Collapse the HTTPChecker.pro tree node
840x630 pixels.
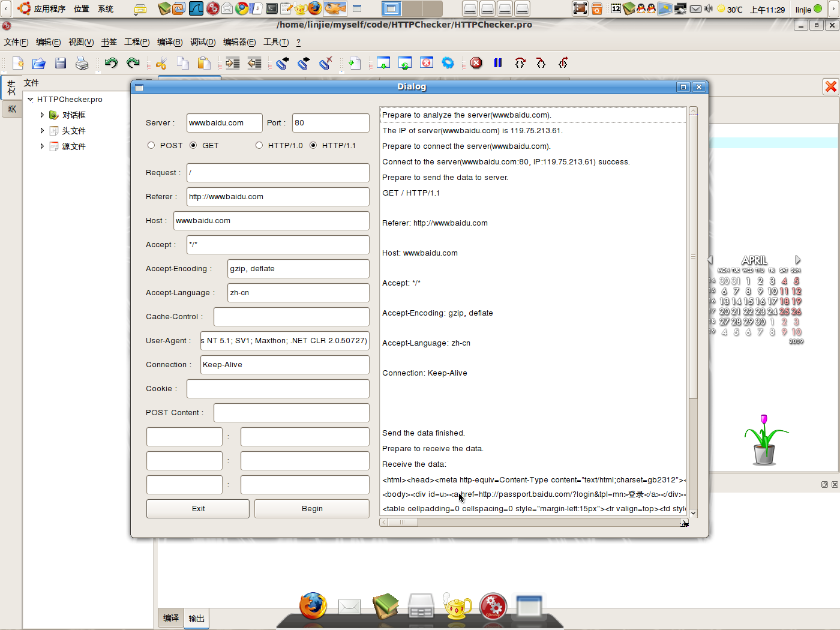(x=30, y=99)
